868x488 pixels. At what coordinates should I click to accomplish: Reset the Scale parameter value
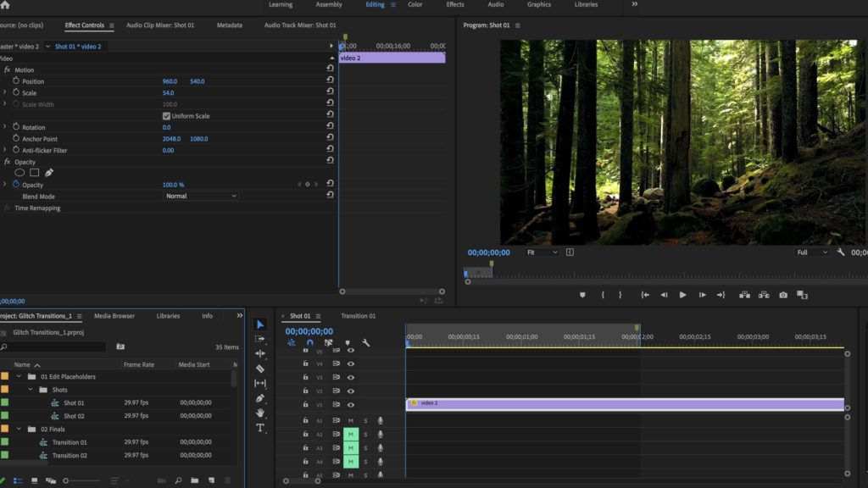tap(330, 92)
